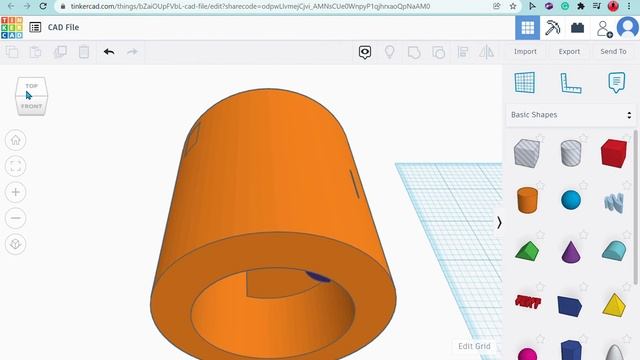
Task: Bookmark this page with star icon
Action: [x=513, y=6]
